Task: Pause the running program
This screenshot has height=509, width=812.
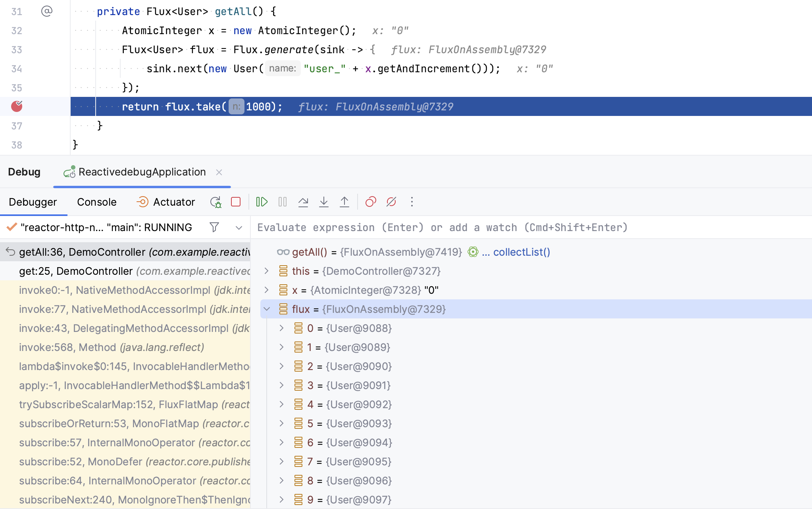Action: tap(282, 202)
